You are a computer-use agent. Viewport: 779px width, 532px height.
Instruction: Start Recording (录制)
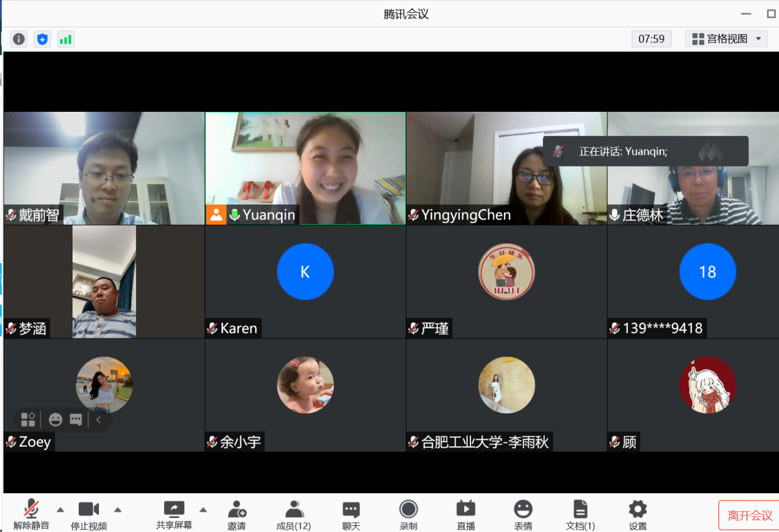tap(408, 514)
